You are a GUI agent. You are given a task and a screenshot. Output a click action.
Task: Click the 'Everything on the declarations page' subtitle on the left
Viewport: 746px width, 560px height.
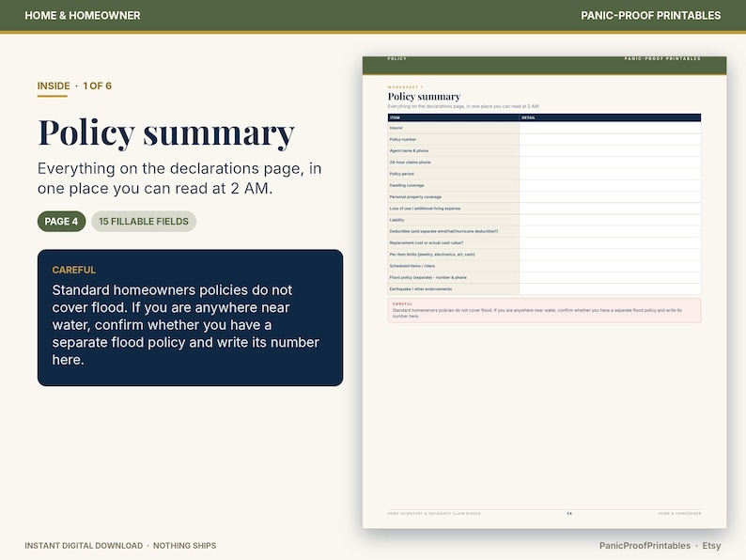click(x=179, y=179)
